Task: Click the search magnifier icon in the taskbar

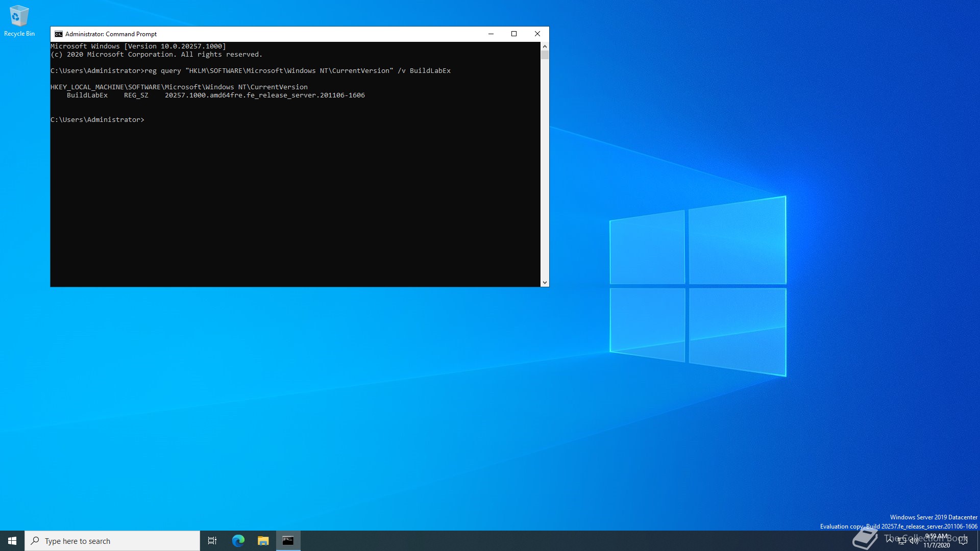Action: 35,541
